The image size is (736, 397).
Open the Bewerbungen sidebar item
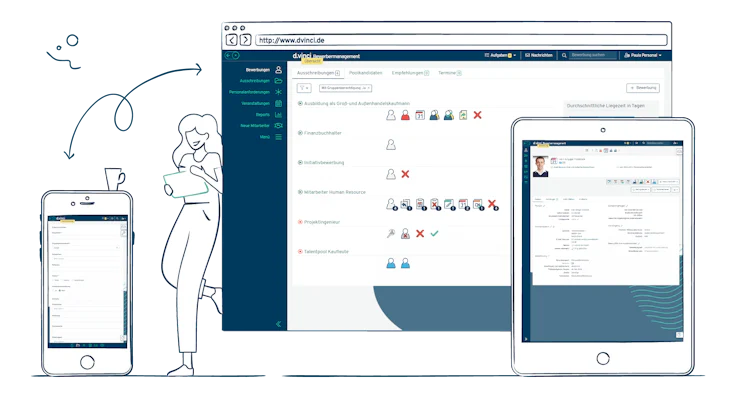pos(258,70)
